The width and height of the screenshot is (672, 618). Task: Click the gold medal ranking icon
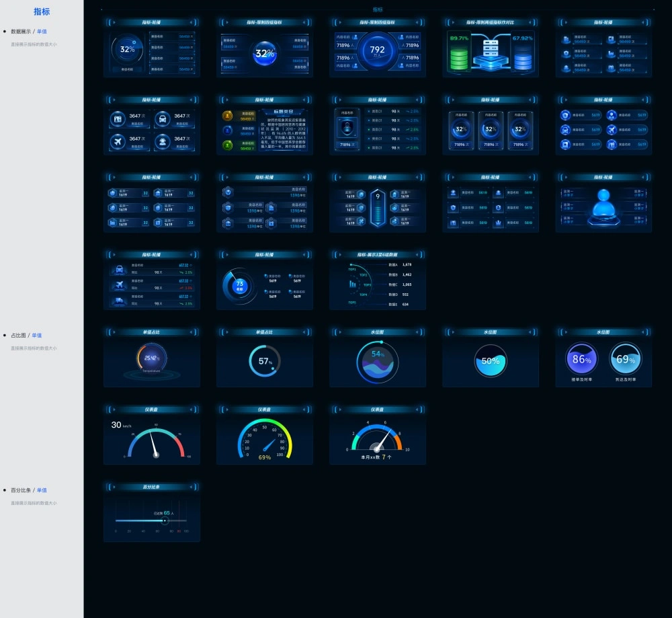(x=228, y=116)
